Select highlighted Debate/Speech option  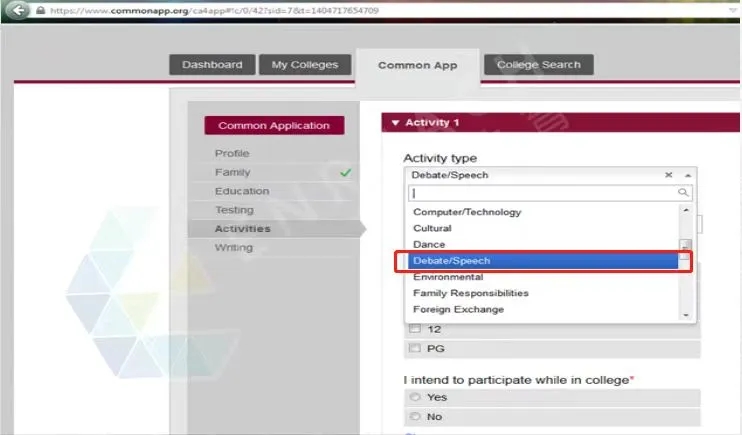click(543, 261)
